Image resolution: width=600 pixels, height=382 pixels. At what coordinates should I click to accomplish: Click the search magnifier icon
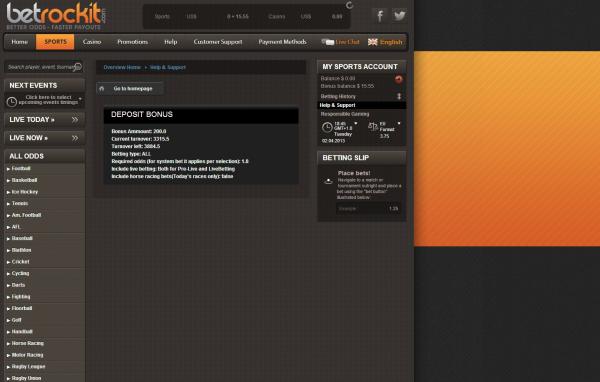(x=78, y=67)
